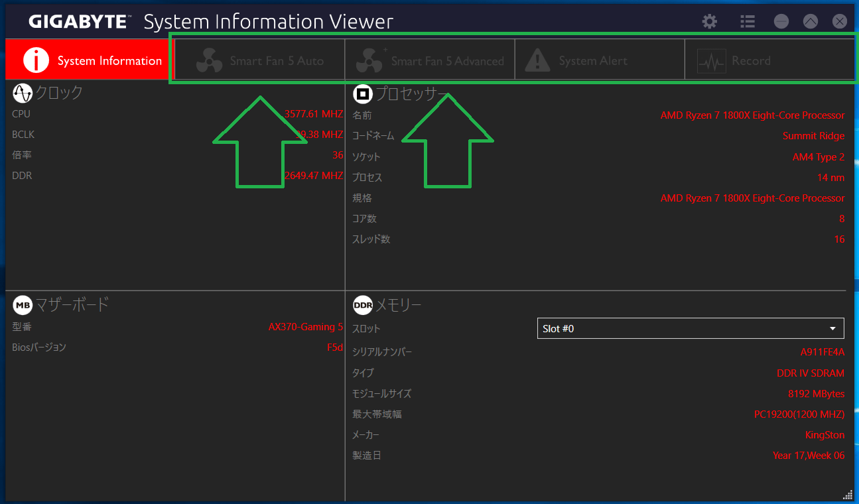This screenshot has width=859, height=504.
Task: Click the MB motherboard section icon
Action: tap(23, 305)
